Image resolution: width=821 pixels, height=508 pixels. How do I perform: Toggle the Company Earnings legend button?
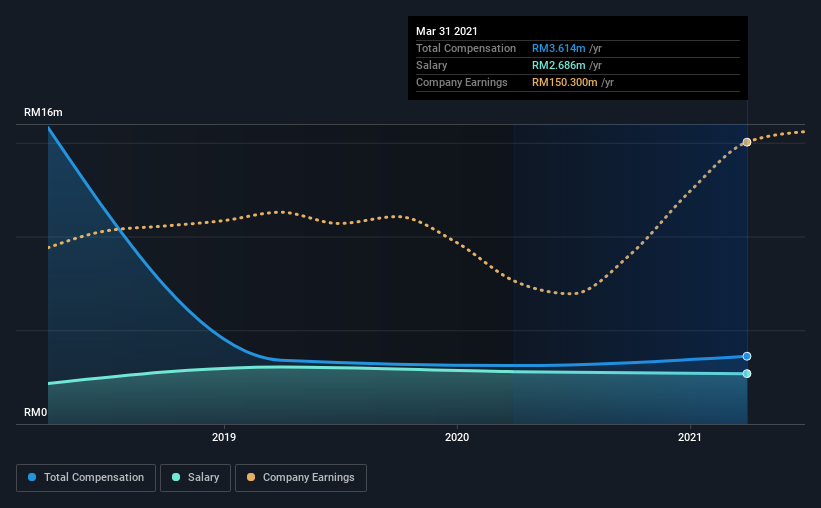(x=301, y=478)
